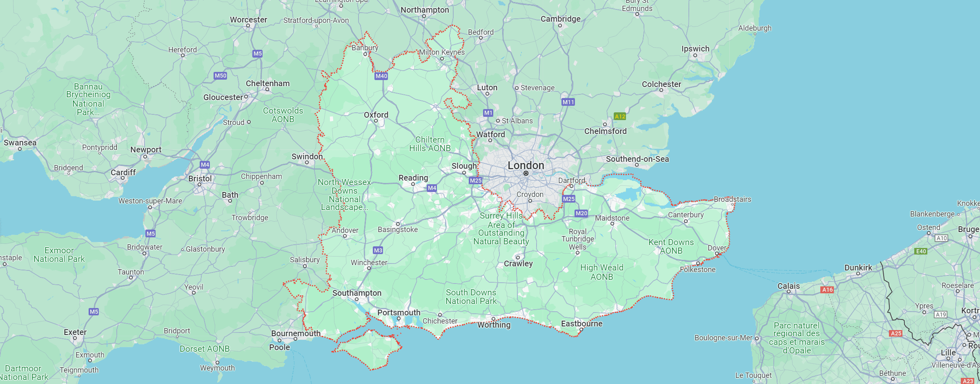The width and height of the screenshot is (980, 384).
Task: Click the M25 shield near Dartford
Action: (569, 199)
